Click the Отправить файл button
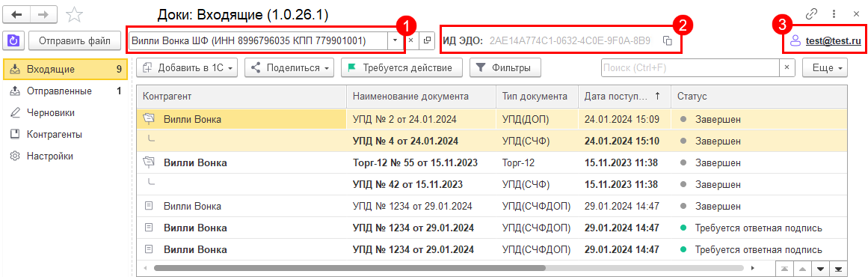Viewport: 868px width, 277px height. coord(75,40)
